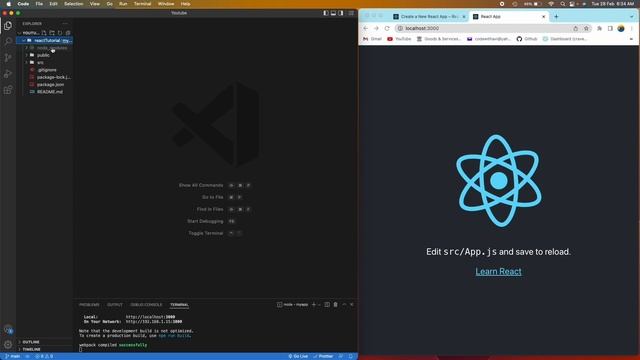Open the View menu
This screenshot has width=640, height=360.
click(x=95, y=4)
